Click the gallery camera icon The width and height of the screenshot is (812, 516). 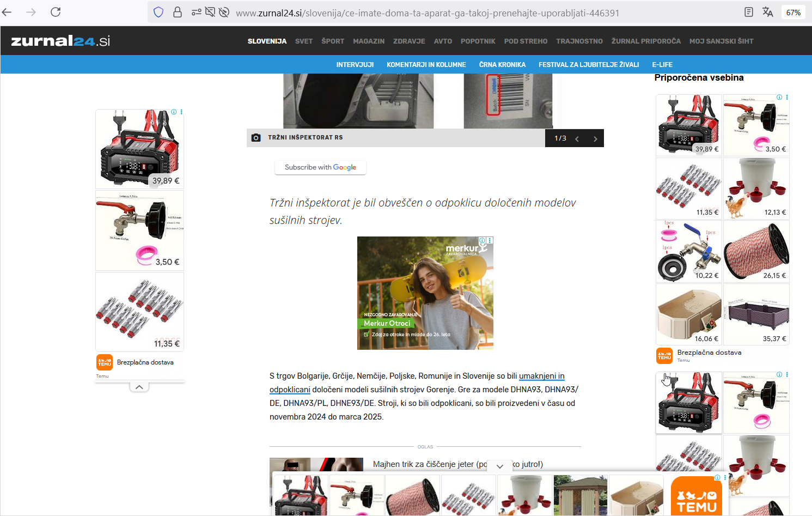tap(256, 138)
